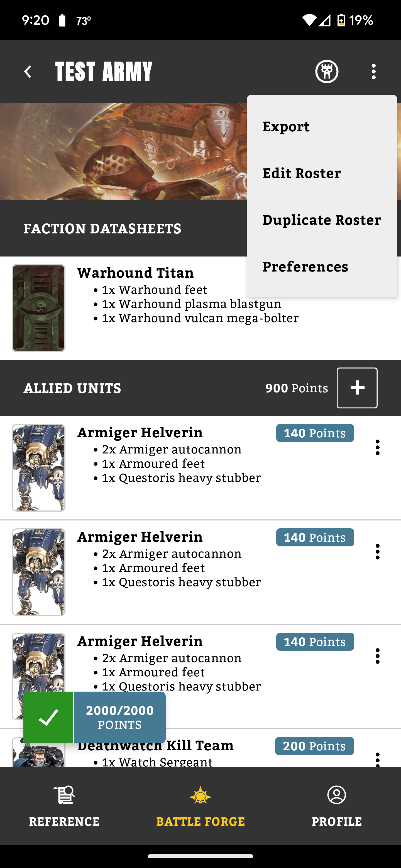Tap the three-dot overflow menu in header
Screen dimensions: 401x868
point(373,71)
